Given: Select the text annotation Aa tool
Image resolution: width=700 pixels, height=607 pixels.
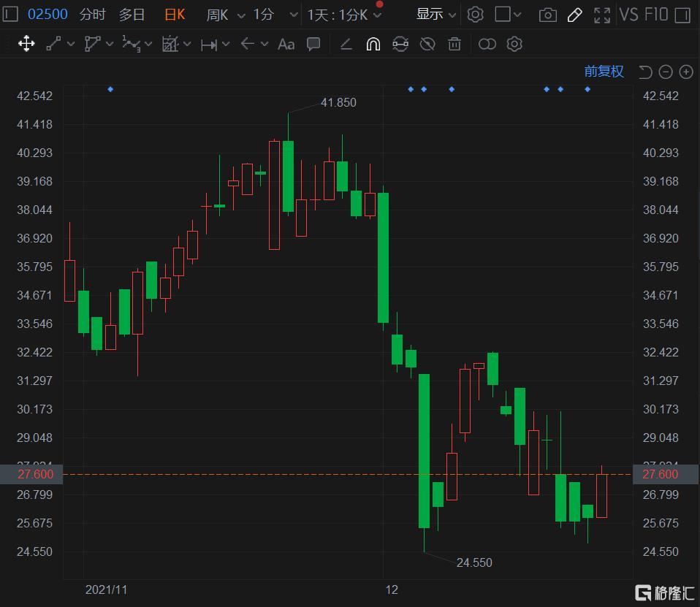Looking at the screenshot, I should [x=286, y=45].
